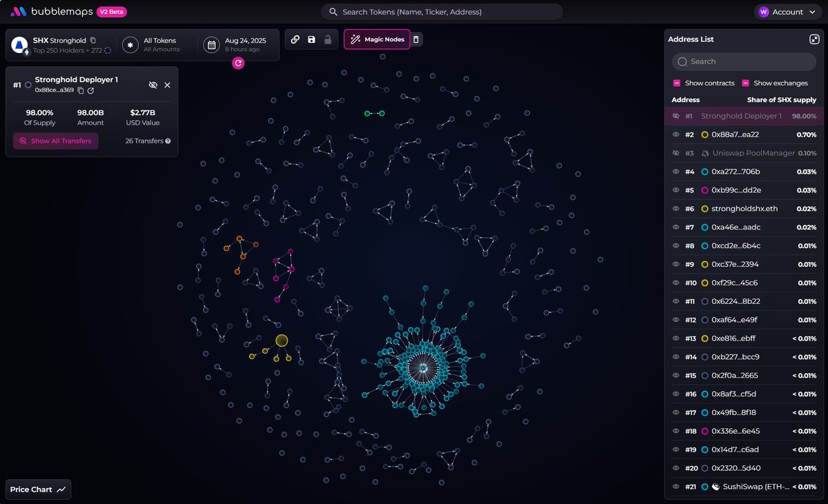This screenshot has width=828, height=504.
Task: Toggle Show contracts checkbox
Action: click(677, 83)
